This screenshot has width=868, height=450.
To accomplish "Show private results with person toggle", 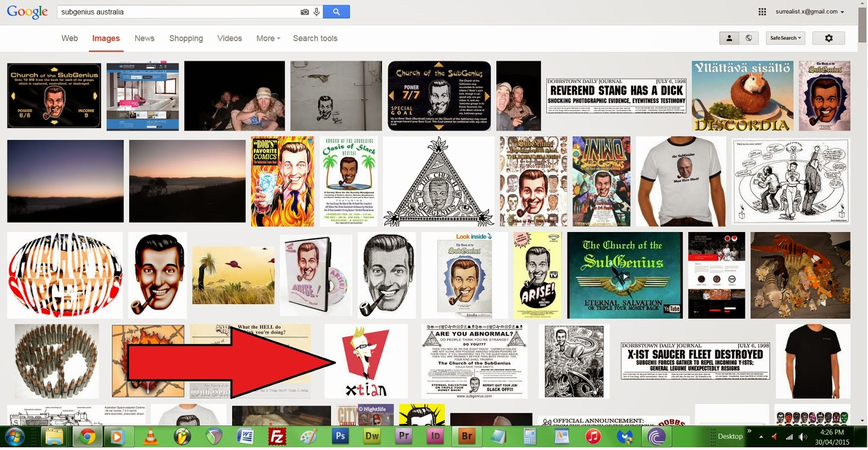I will point(729,38).
